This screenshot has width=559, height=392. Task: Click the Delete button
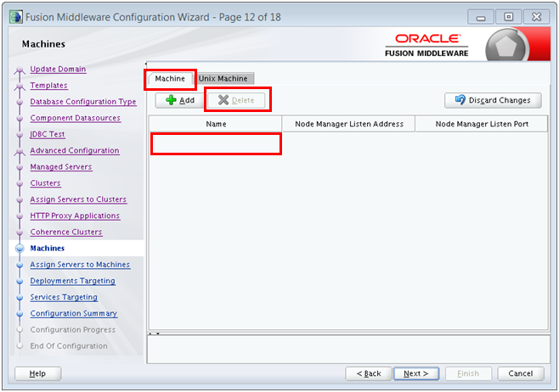(x=236, y=100)
